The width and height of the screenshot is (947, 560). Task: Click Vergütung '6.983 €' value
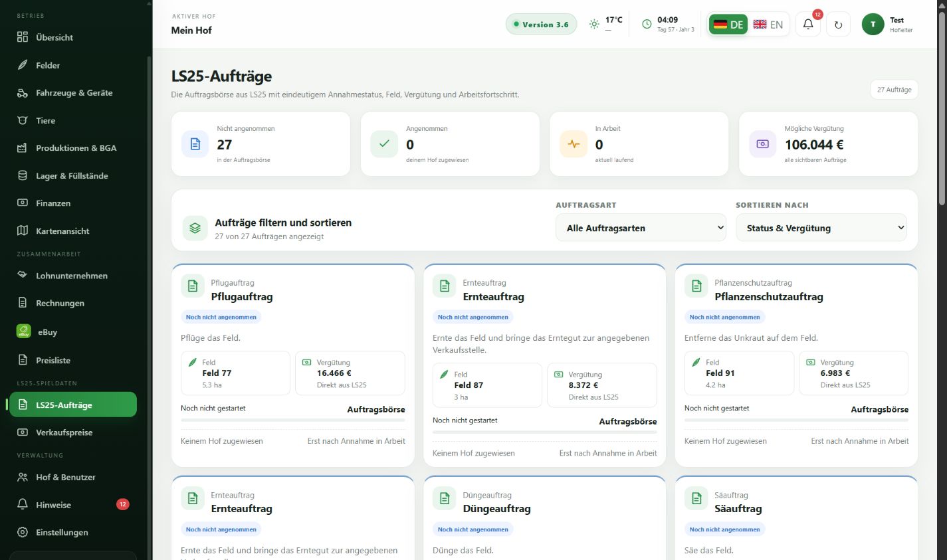[x=835, y=373]
